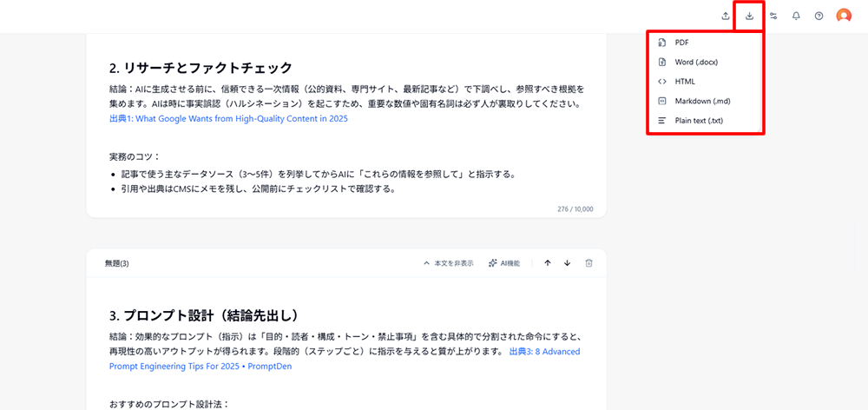Delete section 無題(3) with trash icon
The image size is (868, 410).
pyautogui.click(x=589, y=263)
